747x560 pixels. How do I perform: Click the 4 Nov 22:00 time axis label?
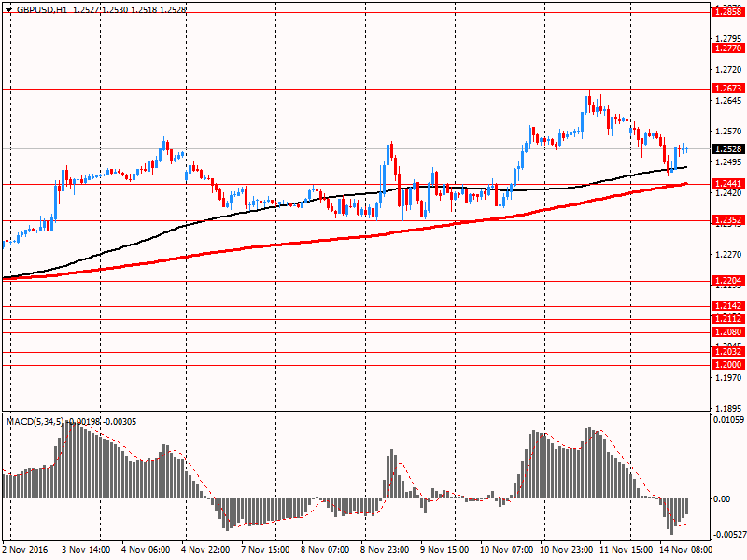click(205, 549)
